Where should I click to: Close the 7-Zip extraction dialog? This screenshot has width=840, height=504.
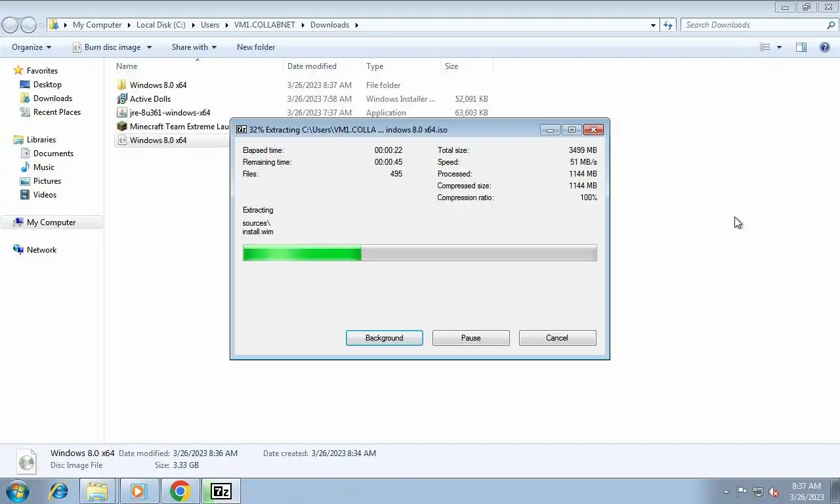tap(593, 130)
